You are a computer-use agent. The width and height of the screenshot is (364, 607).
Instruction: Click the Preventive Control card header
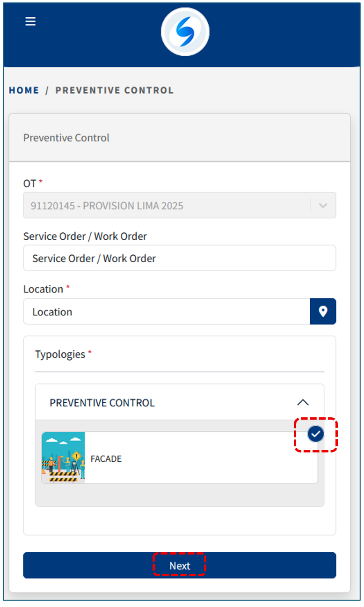[66, 138]
